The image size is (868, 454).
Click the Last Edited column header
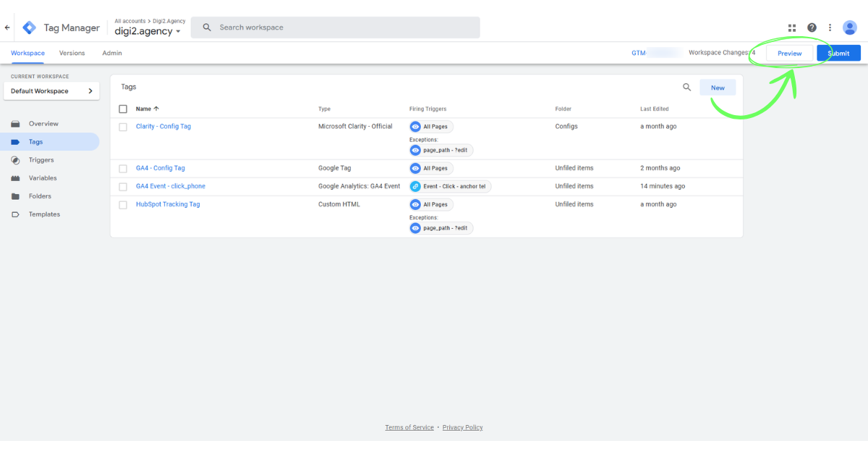click(x=655, y=109)
